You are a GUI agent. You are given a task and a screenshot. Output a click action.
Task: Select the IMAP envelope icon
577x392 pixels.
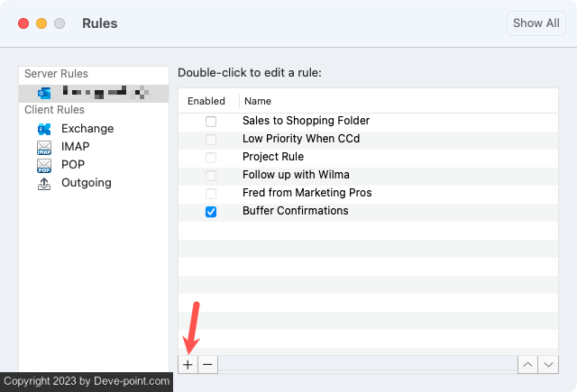click(44, 147)
